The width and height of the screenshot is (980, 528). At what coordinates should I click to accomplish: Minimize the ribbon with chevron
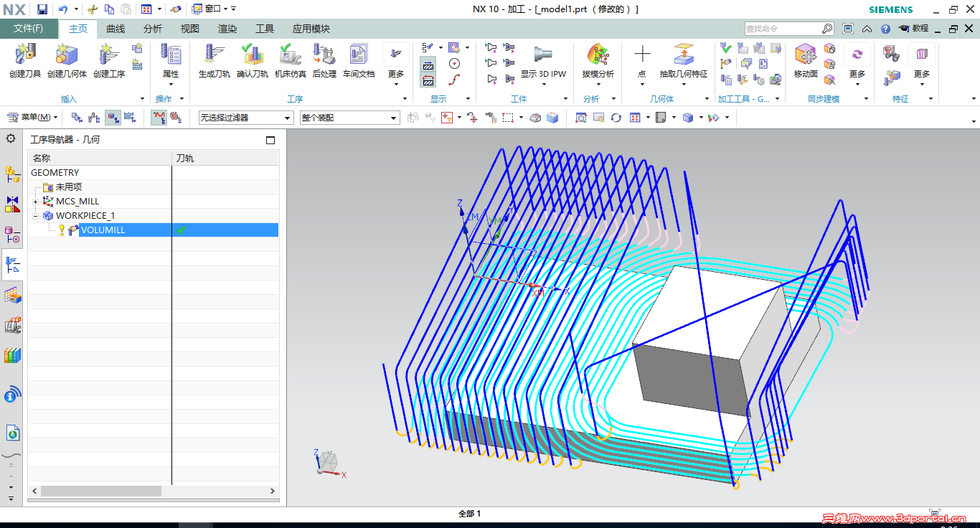click(x=867, y=29)
